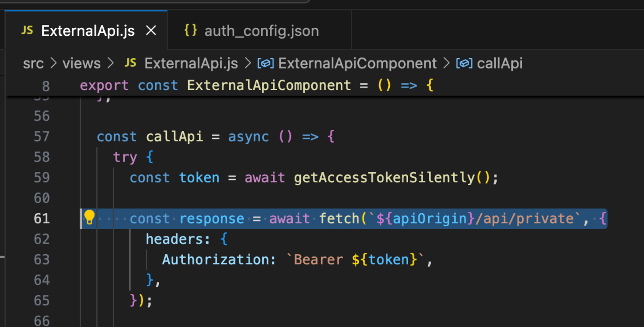Click line number 61 in the gutter
Screen dimensions: 644x327
tap(42, 219)
